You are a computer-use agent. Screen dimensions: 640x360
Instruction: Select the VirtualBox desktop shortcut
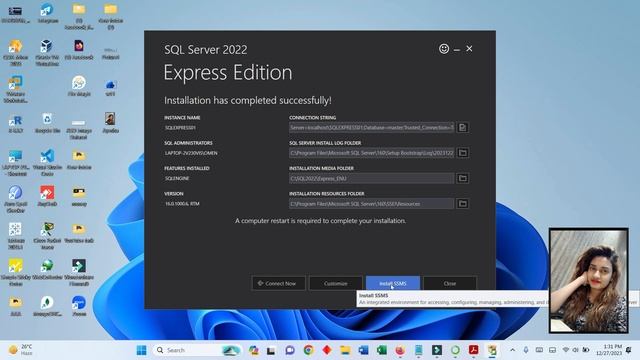[x=47, y=52]
